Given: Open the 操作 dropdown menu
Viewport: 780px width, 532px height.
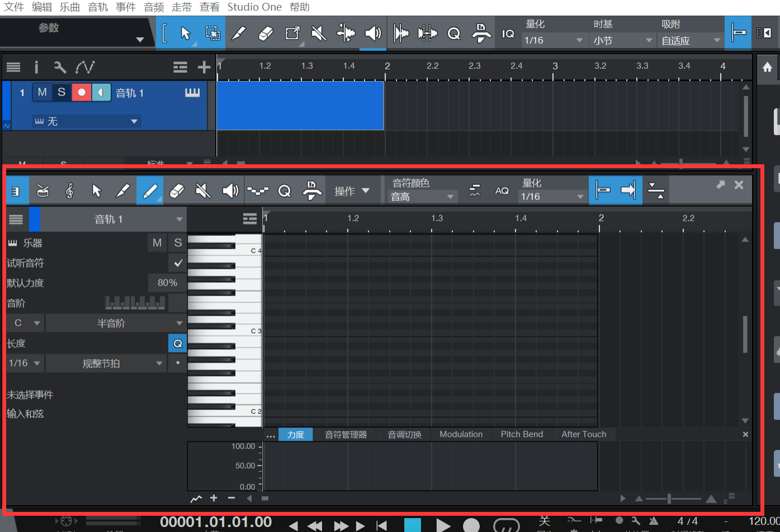Looking at the screenshot, I should 352,191.
